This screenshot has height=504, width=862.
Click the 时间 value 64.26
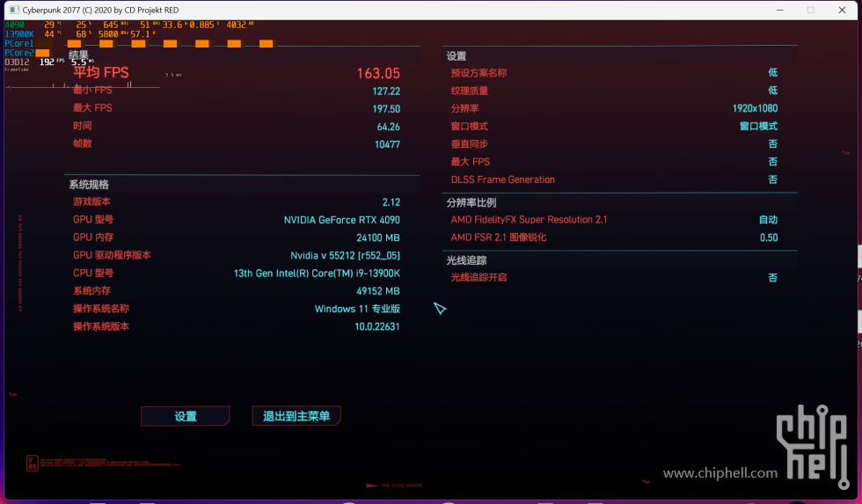[x=388, y=127]
